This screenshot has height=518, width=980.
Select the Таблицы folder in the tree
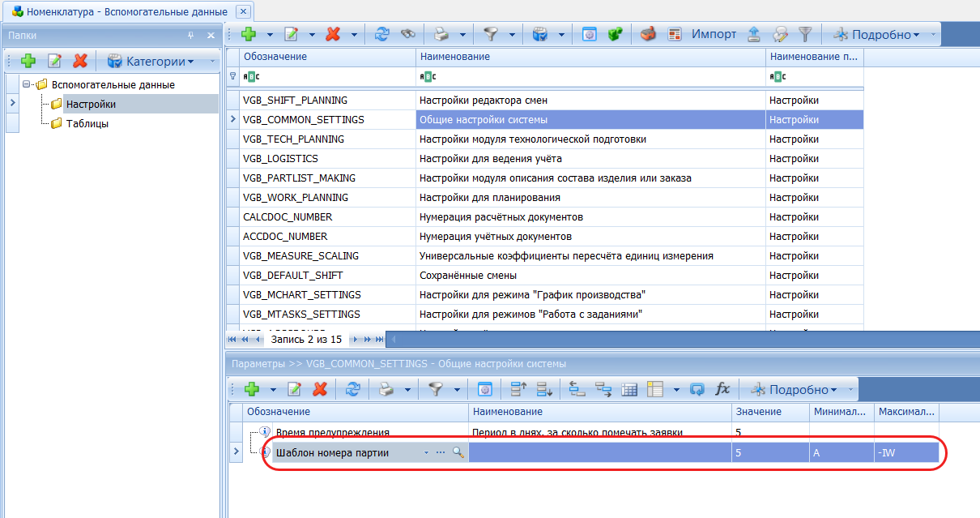coord(87,123)
